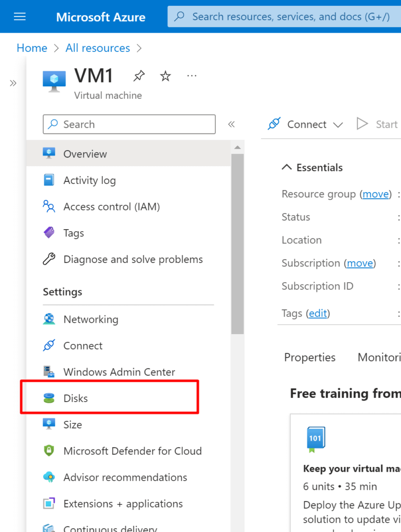
Task: Pin VM1 to the dashboard
Action: pos(139,76)
